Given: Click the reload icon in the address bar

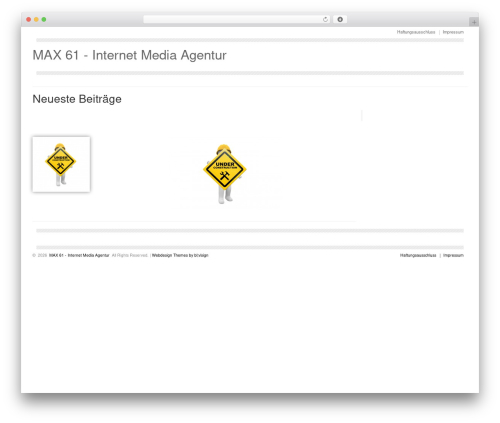Looking at the screenshot, I should coord(325,20).
